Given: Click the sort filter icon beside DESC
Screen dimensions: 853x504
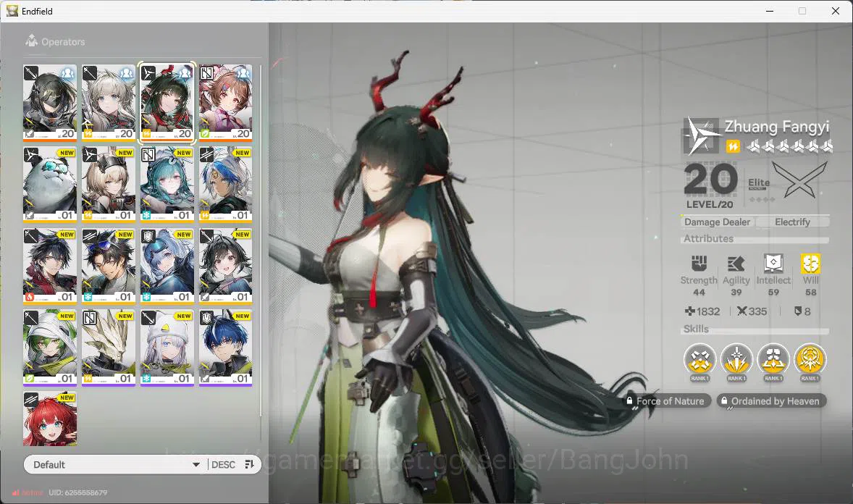Looking at the screenshot, I should [x=250, y=464].
